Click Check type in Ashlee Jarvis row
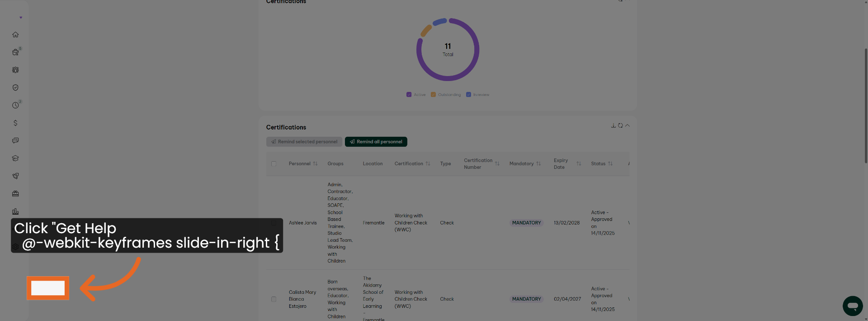The width and height of the screenshot is (868, 321). 447,223
